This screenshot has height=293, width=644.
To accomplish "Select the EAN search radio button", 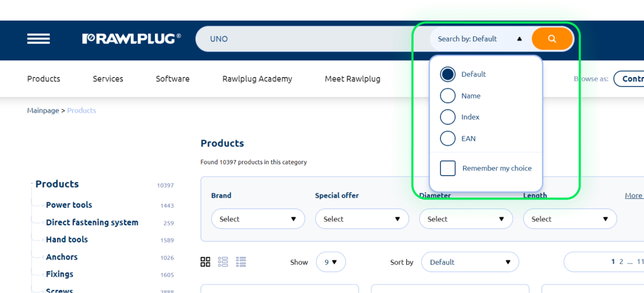I will pos(447,138).
